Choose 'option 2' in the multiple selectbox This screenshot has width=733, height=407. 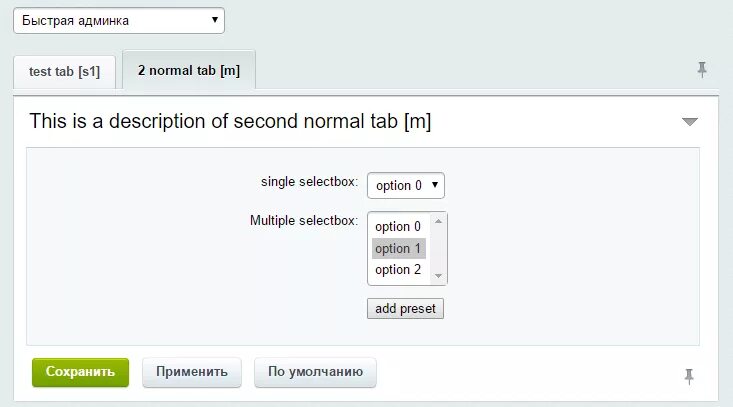tap(398, 270)
